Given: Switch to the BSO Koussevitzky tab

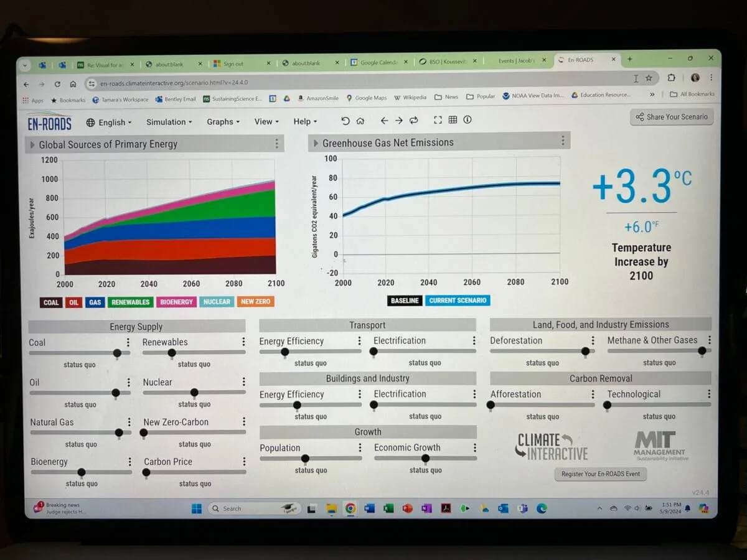Looking at the screenshot, I should (x=448, y=62).
